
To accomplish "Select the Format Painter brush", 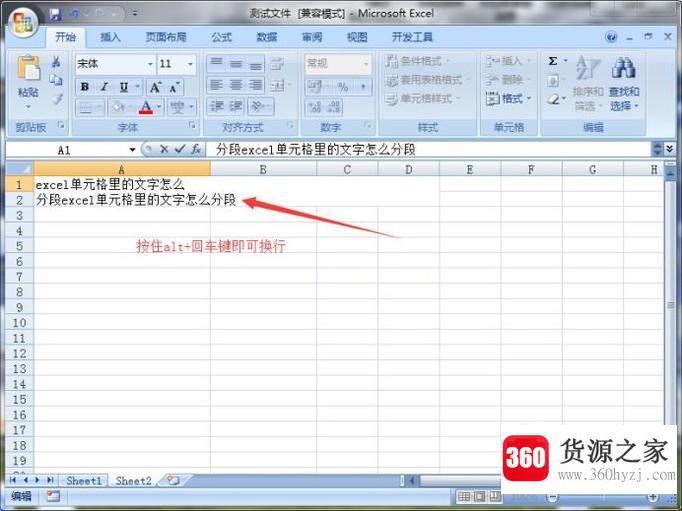I will click(x=56, y=99).
